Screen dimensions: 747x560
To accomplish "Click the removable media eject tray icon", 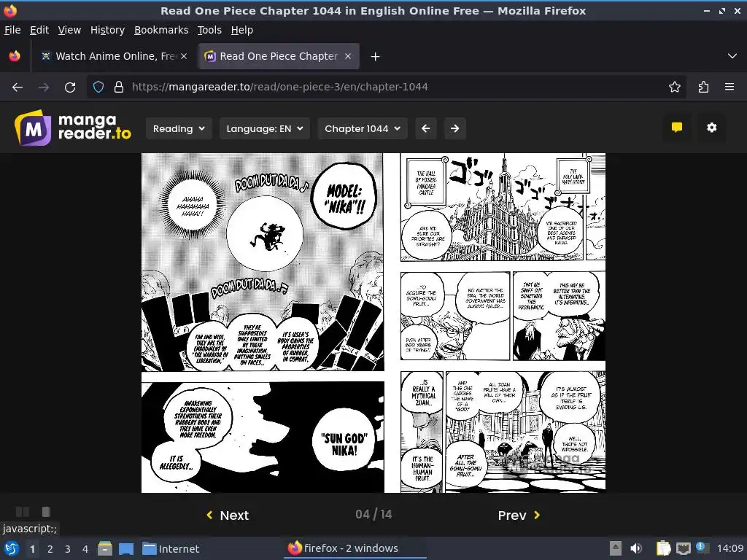I will 616,548.
